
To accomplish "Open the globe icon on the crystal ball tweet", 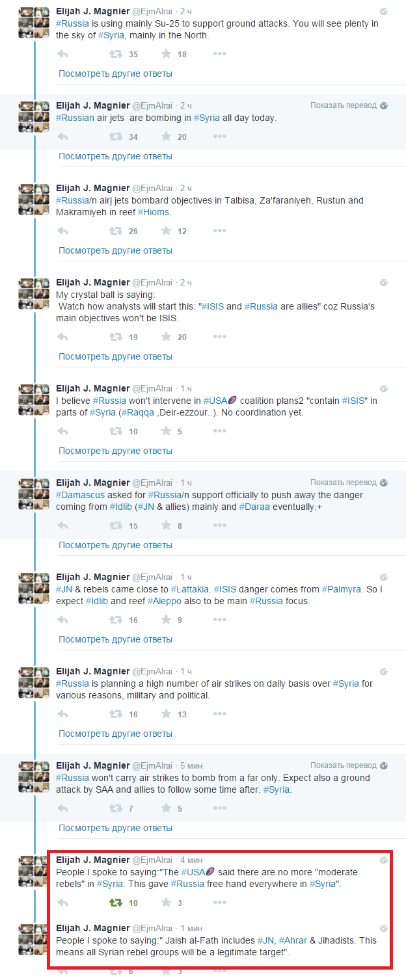I will [384, 282].
